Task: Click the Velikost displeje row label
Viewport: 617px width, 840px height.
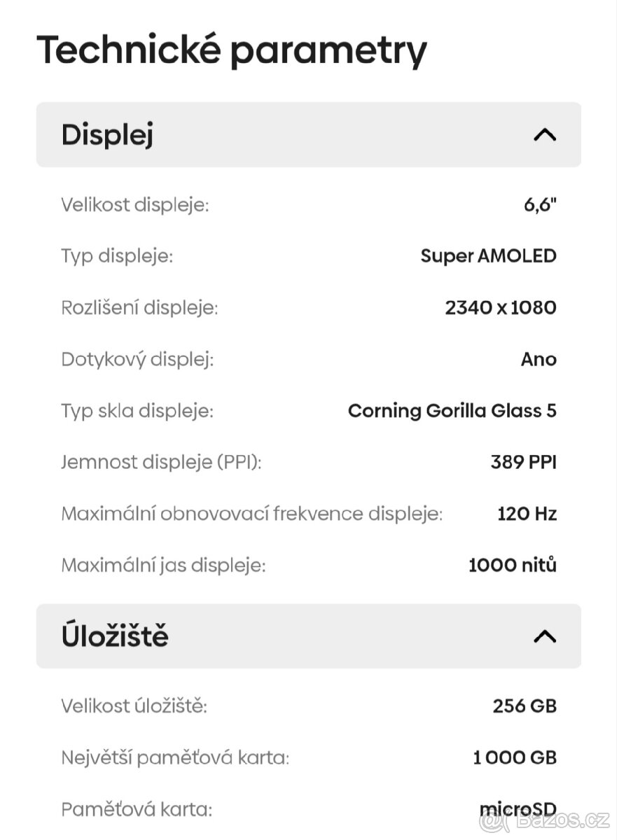Action: tap(137, 204)
